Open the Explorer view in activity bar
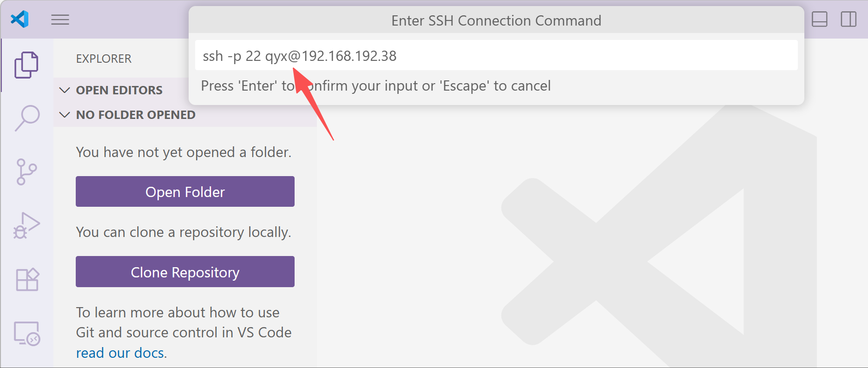The width and height of the screenshot is (868, 368). [26, 65]
